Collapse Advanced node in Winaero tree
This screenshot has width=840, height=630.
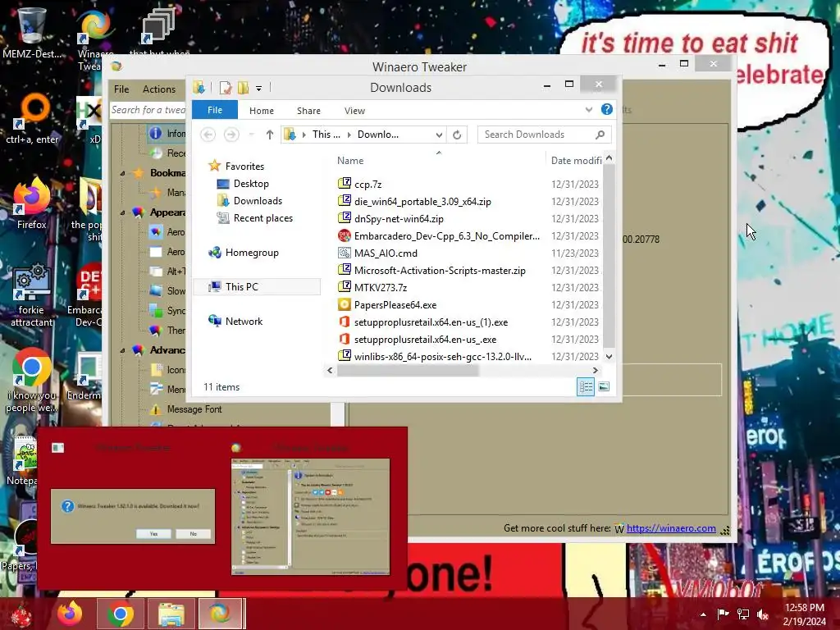[123, 350]
